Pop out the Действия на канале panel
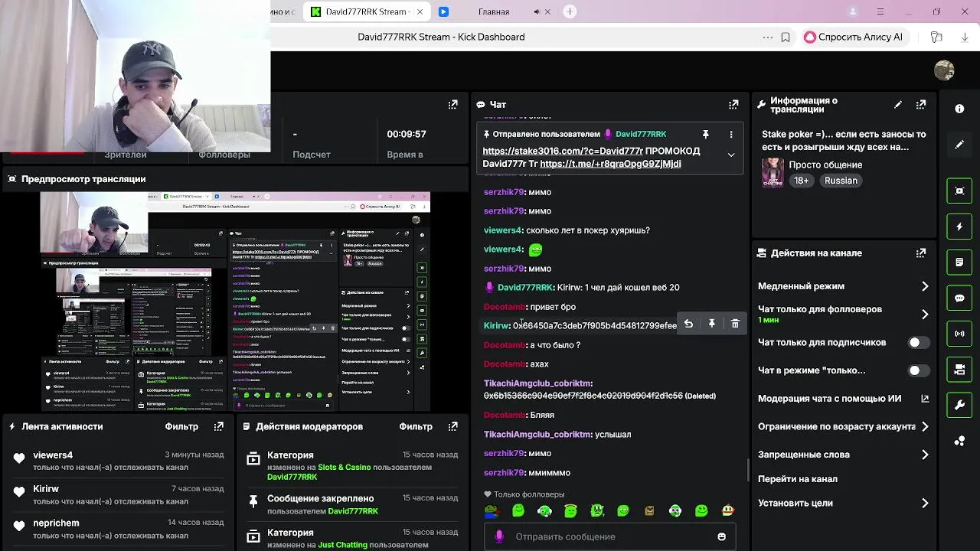980x551 pixels. tap(921, 253)
